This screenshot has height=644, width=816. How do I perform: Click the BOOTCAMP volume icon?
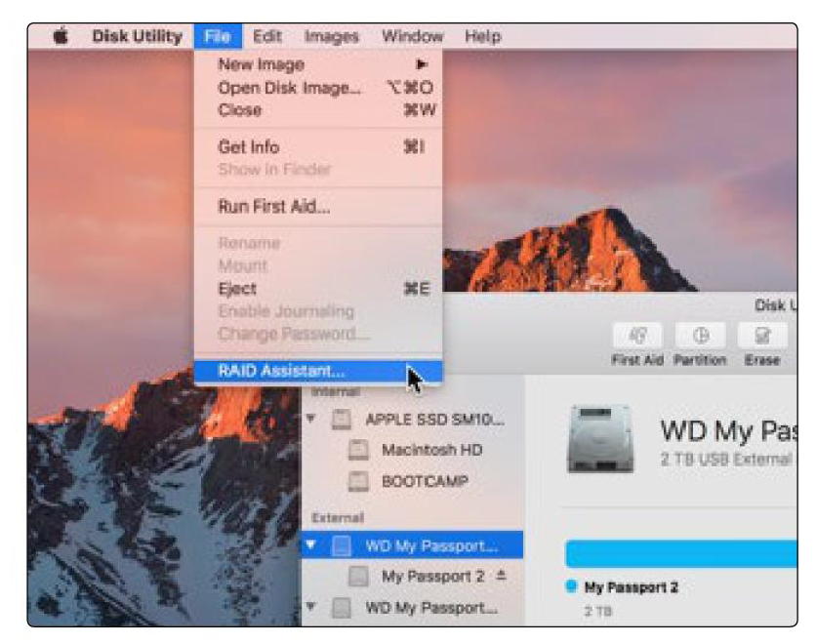(358, 481)
